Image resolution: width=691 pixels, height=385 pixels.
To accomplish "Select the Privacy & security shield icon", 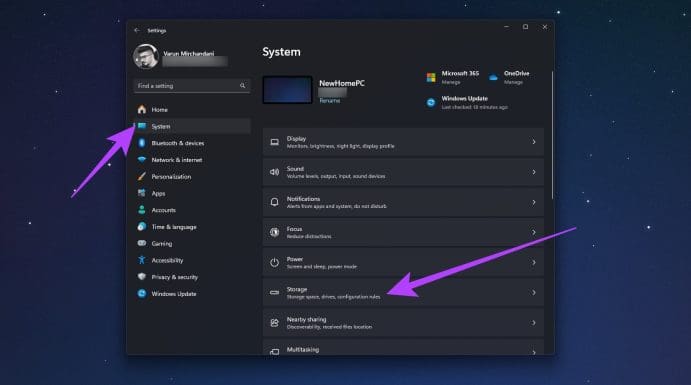I will pyautogui.click(x=141, y=277).
